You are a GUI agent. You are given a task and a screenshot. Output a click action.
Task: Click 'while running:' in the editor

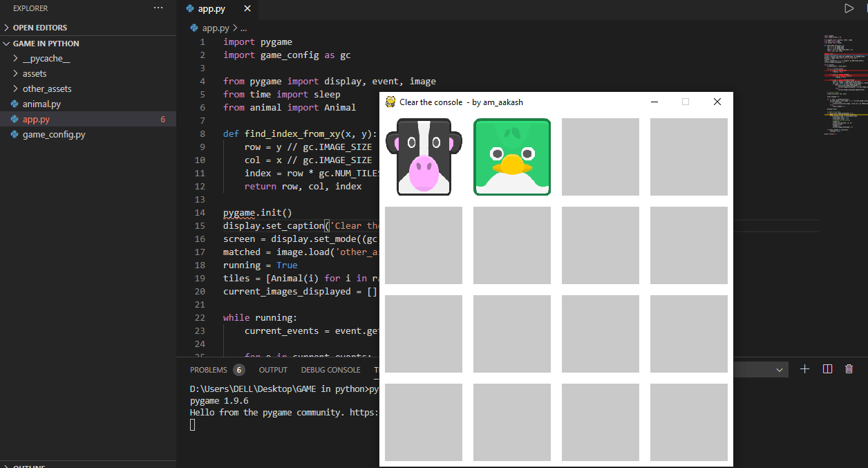coord(260,317)
